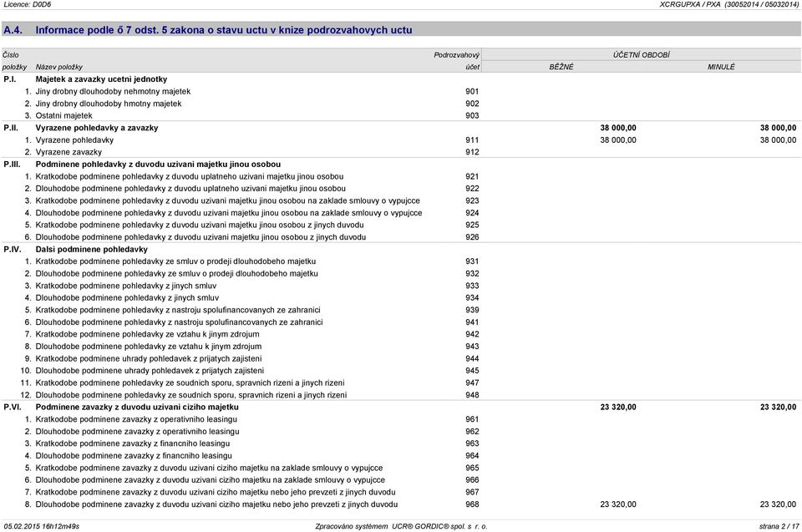Image resolution: width=802 pixels, height=532 pixels.
Task: Click account number 901
Action: point(472,92)
